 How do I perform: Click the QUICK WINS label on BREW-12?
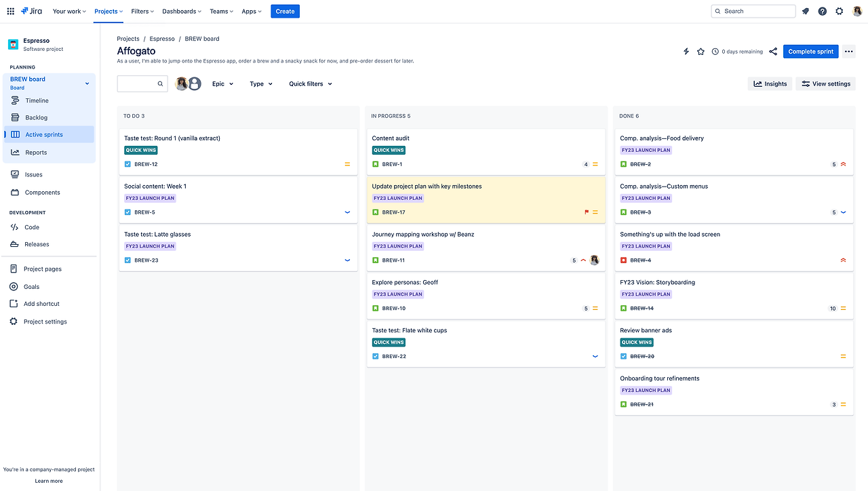point(141,150)
